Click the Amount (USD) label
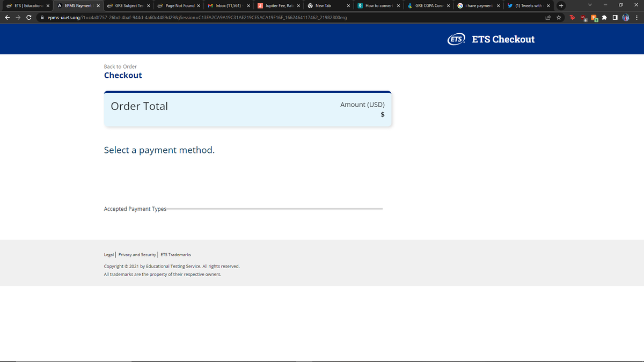 click(362, 105)
